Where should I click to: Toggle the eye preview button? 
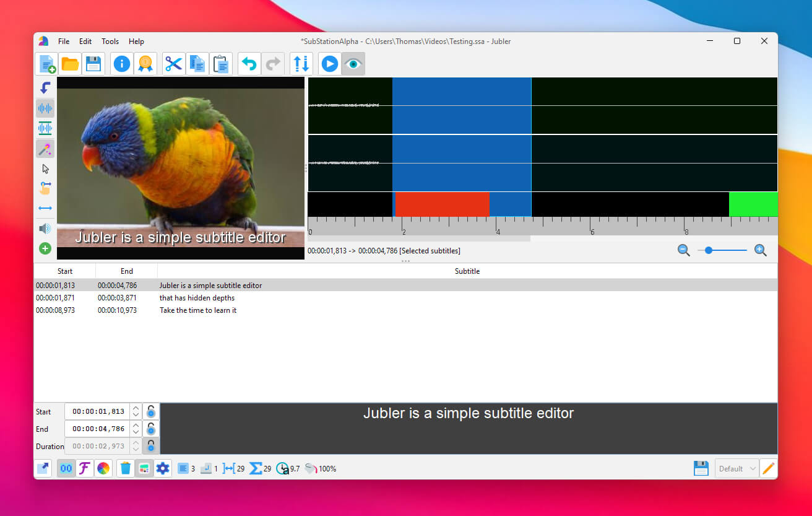coord(353,64)
